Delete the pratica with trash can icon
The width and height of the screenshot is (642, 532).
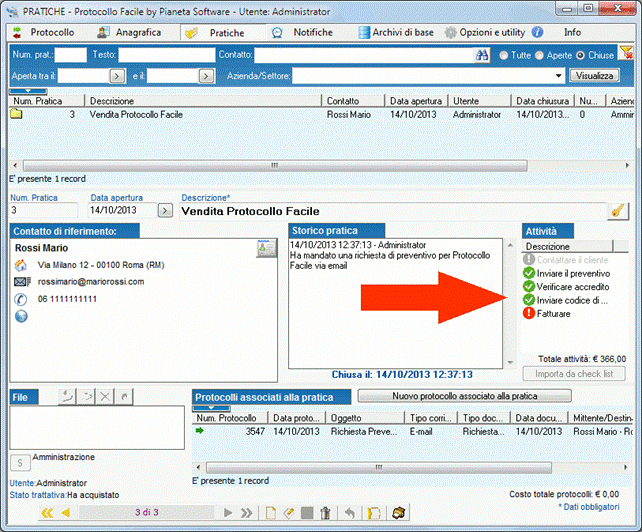[326, 513]
